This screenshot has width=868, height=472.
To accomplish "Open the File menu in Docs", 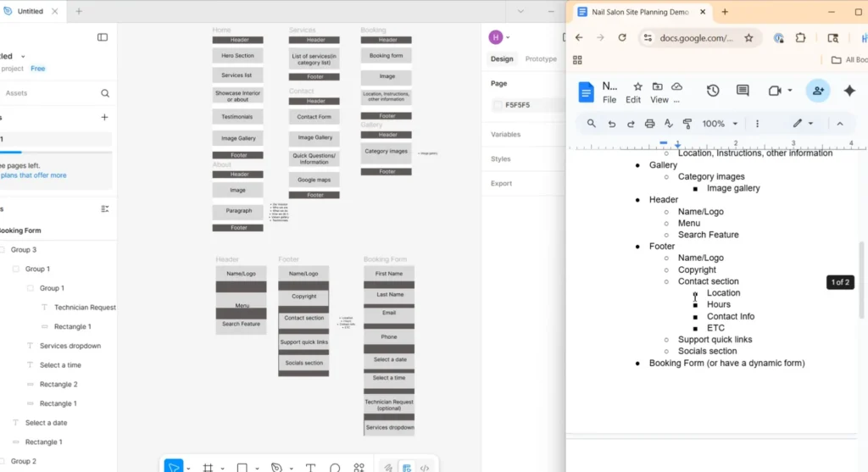I will [x=609, y=100].
